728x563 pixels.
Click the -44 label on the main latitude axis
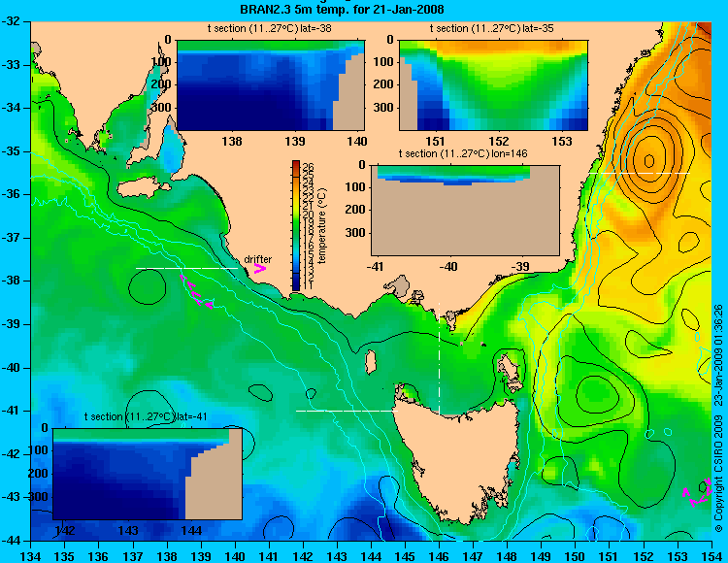click(x=13, y=541)
